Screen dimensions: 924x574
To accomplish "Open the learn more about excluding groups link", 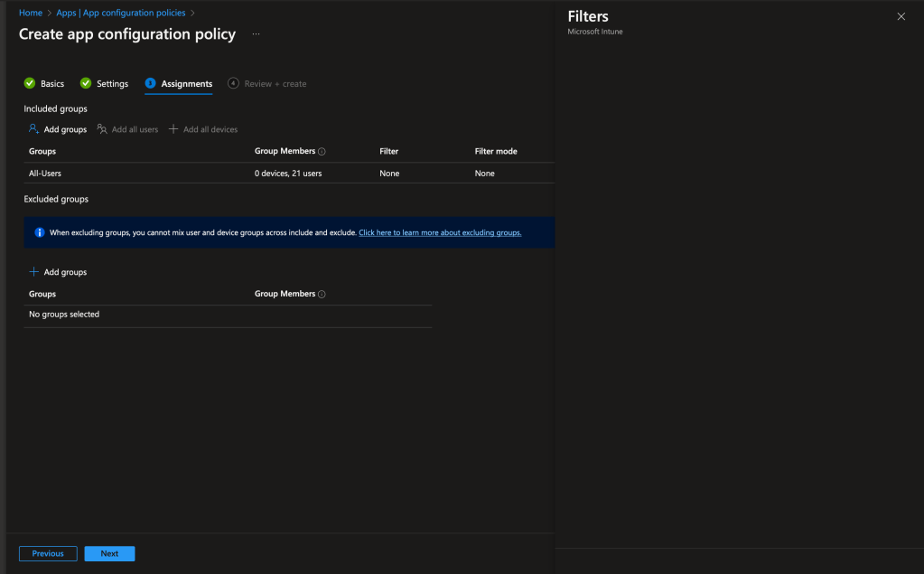I will (x=440, y=232).
